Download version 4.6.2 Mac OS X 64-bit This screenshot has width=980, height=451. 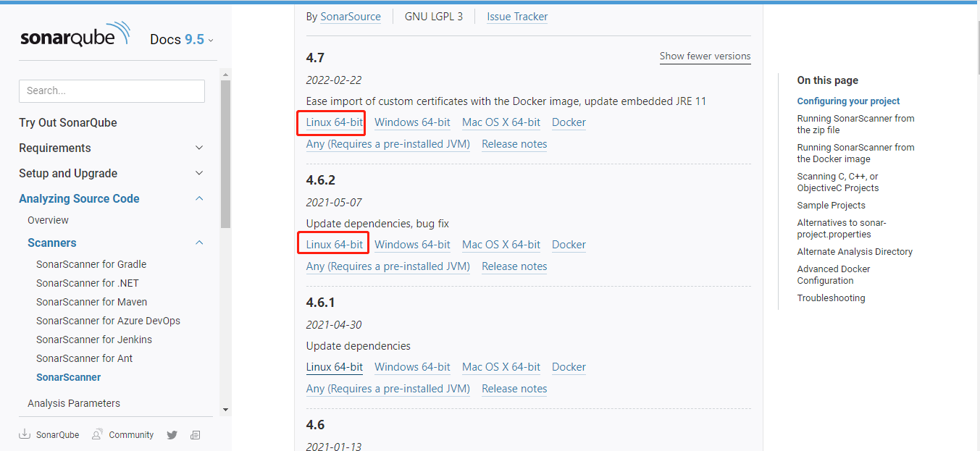(x=501, y=245)
